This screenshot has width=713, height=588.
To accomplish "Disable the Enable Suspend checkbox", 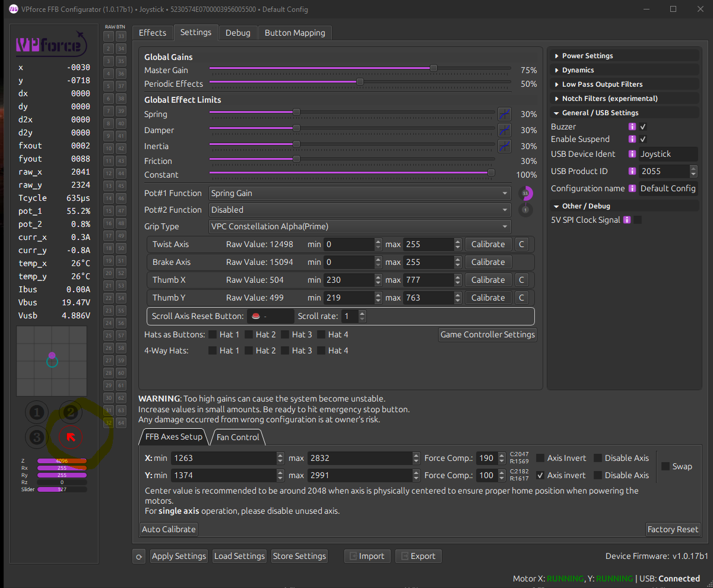I will click(x=643, y=139).
